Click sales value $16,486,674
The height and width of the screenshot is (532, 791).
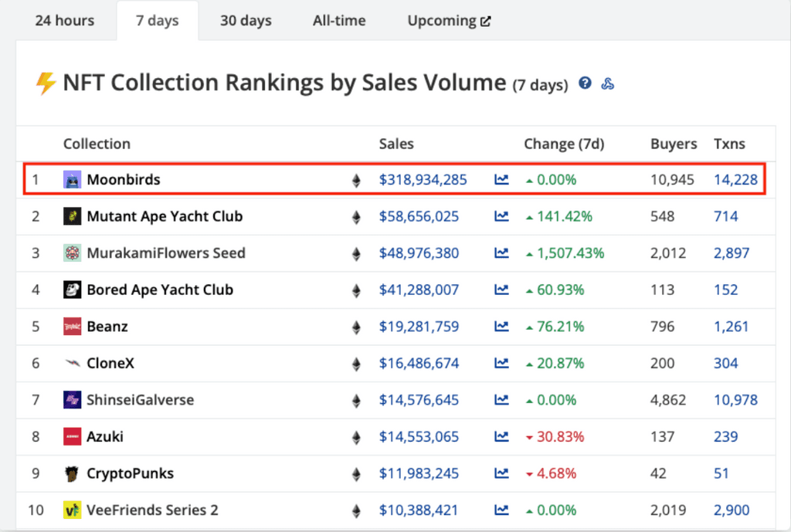coord(419,363)
